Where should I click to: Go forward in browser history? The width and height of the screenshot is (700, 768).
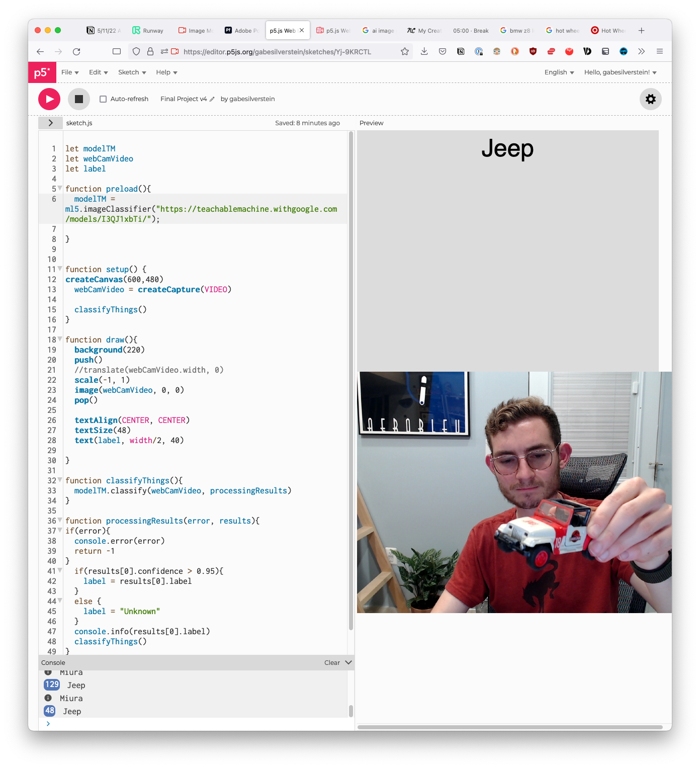click(58, 51)
